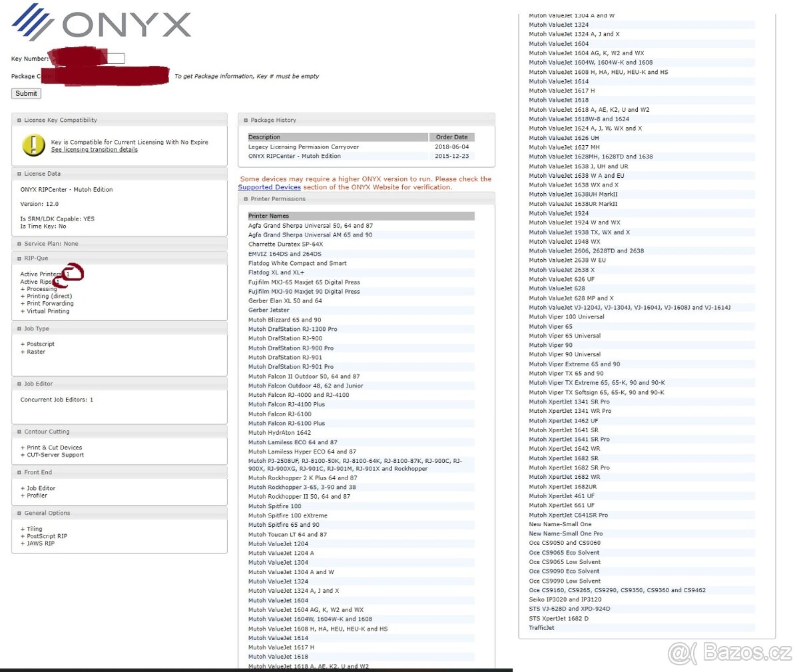799x672 pixels.
Task: Click the Package History header icon
Action: (246, 121)
